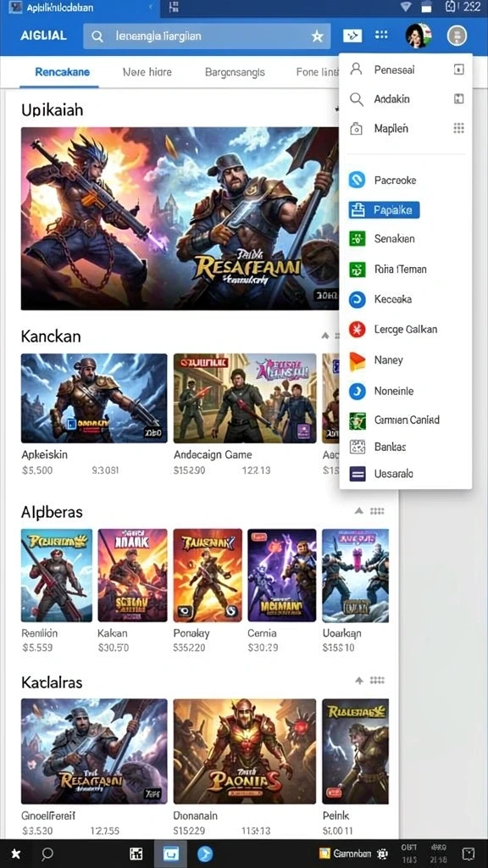Screen dimensions: 488x868
Task: Click the star start icon on taskbar
Action: click(16, 854)
